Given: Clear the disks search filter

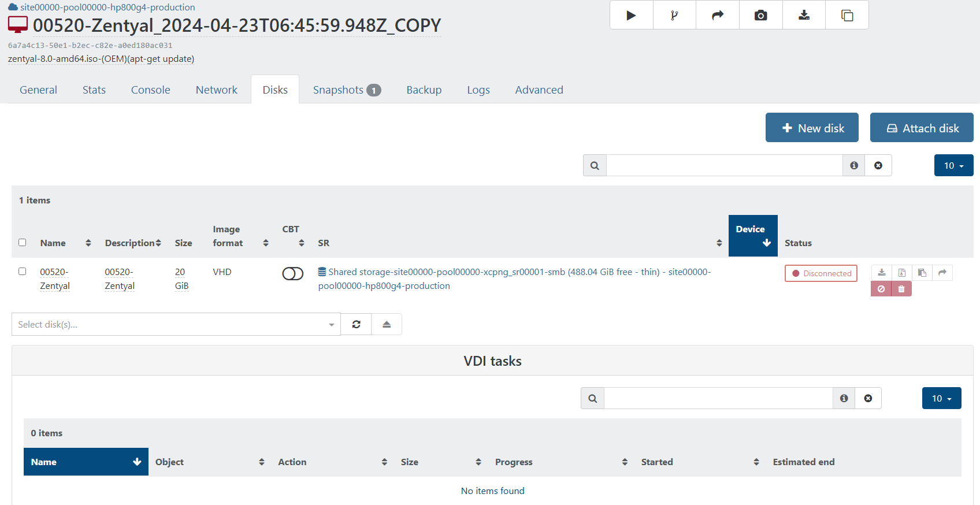Looking at the screenshot, I should click(878, 166).
